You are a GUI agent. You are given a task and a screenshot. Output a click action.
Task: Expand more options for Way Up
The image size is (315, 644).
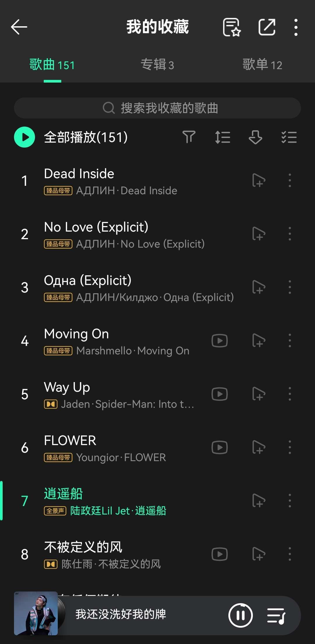(x=290, y=394)
